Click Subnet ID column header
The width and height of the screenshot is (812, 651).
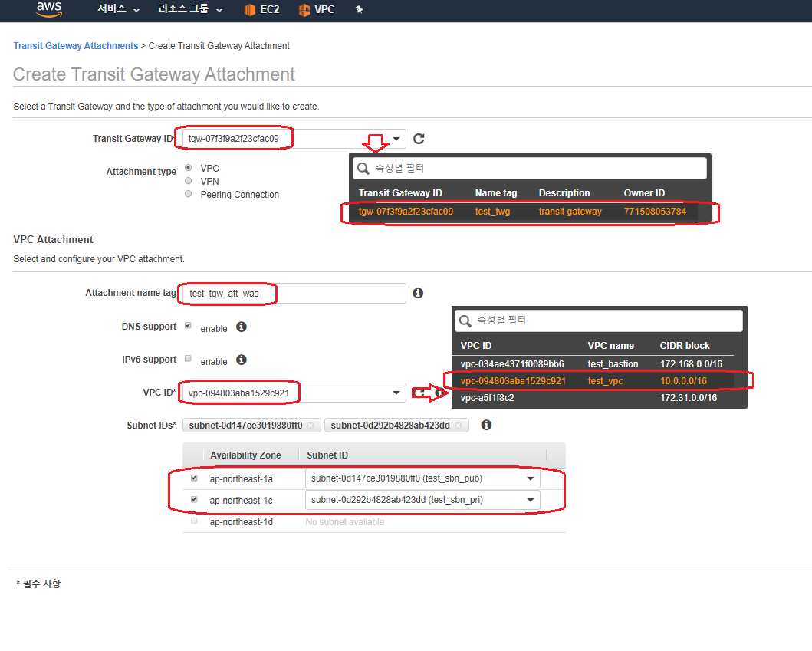click(327, 455)
